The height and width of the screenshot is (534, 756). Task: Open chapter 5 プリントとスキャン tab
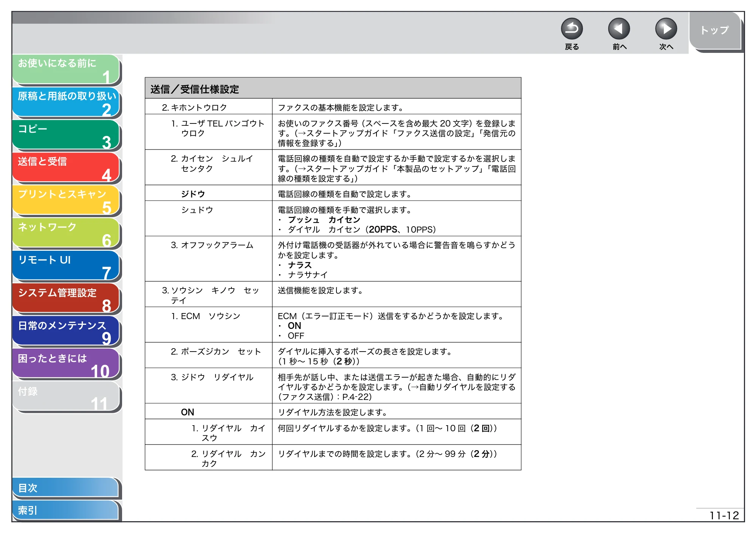66,200
